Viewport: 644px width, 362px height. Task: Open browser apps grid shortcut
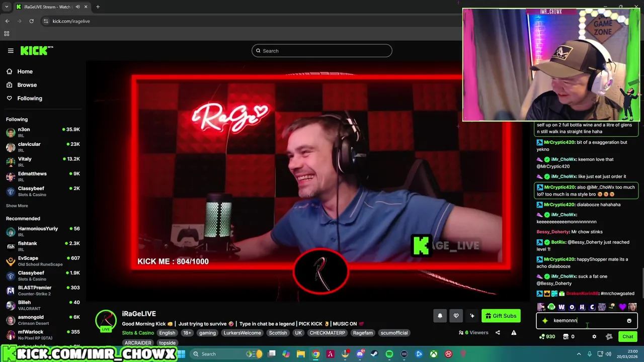click(7, 34)
